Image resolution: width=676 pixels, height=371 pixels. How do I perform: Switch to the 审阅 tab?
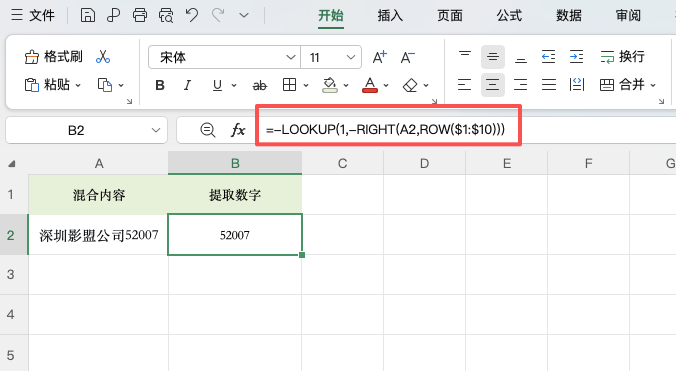[628, 16]
